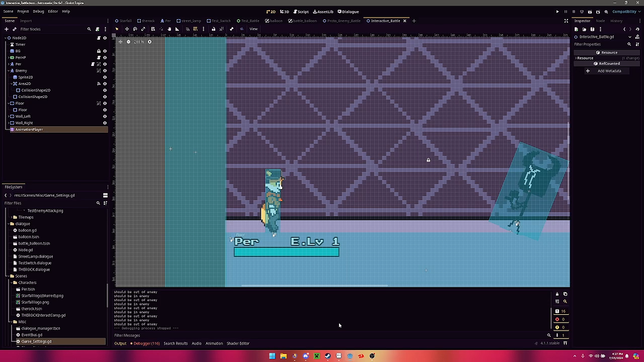
Task: Click the Filter Nodes search magnifier icon
Action: tap(89, 28)
